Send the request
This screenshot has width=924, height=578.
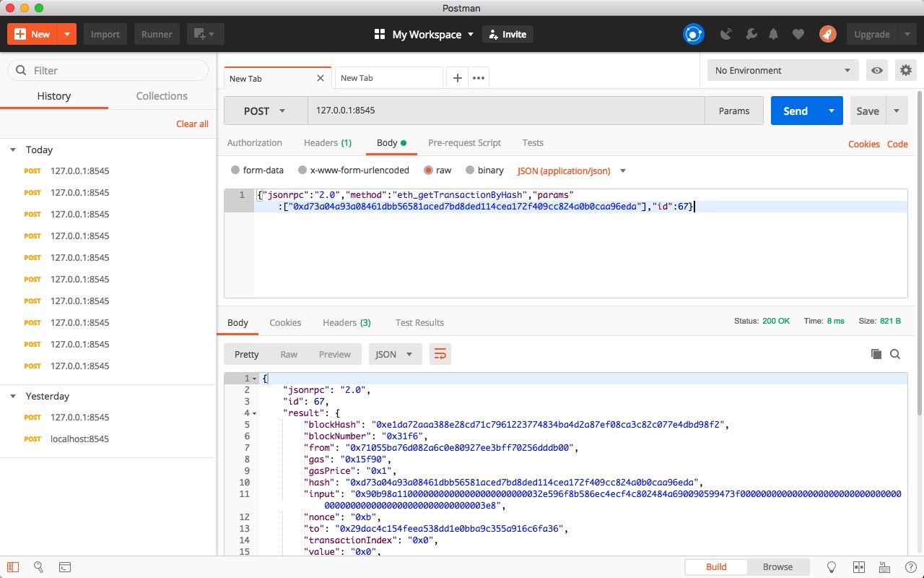(x=796, y=111)
